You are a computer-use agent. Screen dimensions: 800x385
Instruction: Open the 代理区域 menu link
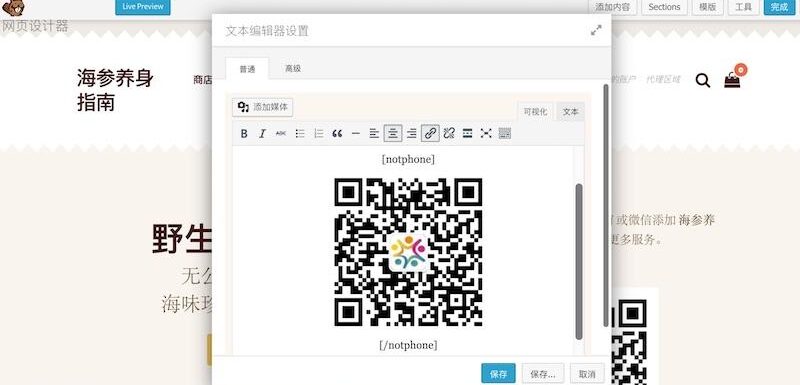click(663, 80)
